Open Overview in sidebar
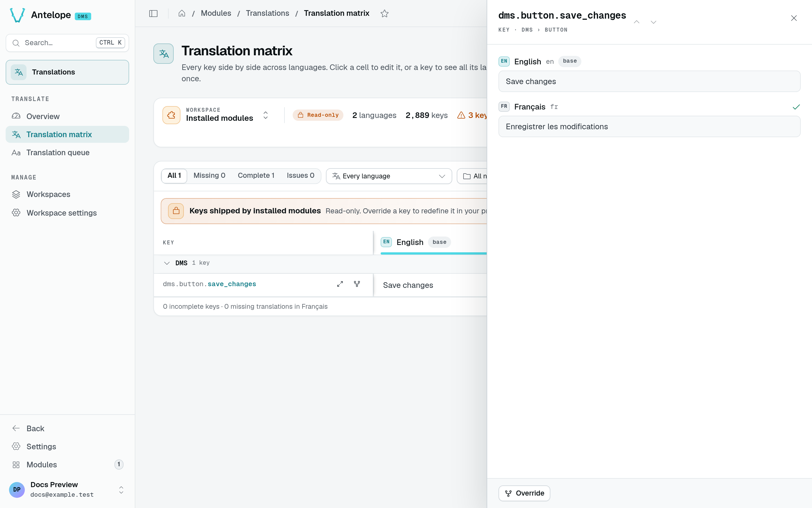The height and width of the screenshot is (508, 812). point(67,116)
